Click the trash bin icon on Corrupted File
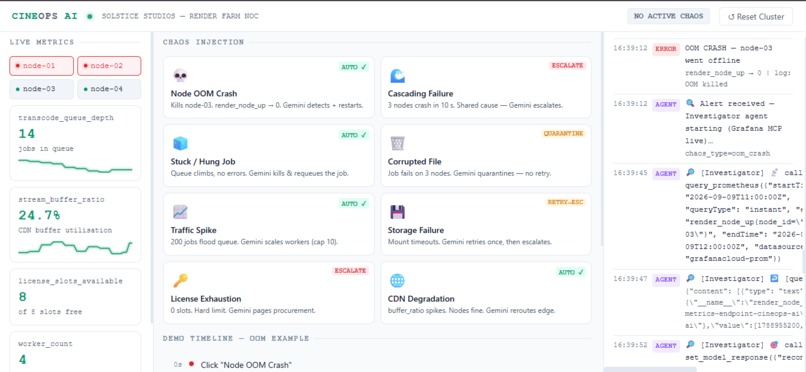The height and width of the screenshot is (372, 806). click(x=397, y=143)
